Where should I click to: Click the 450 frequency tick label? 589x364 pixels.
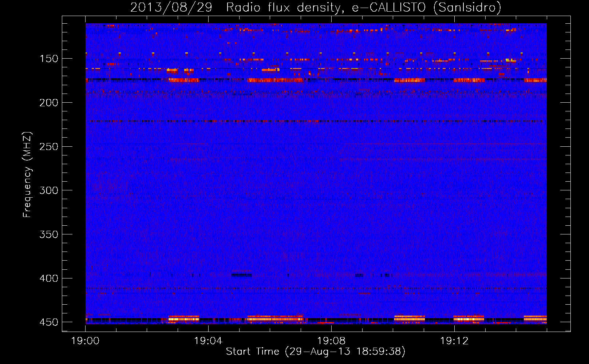coord(48,323)
